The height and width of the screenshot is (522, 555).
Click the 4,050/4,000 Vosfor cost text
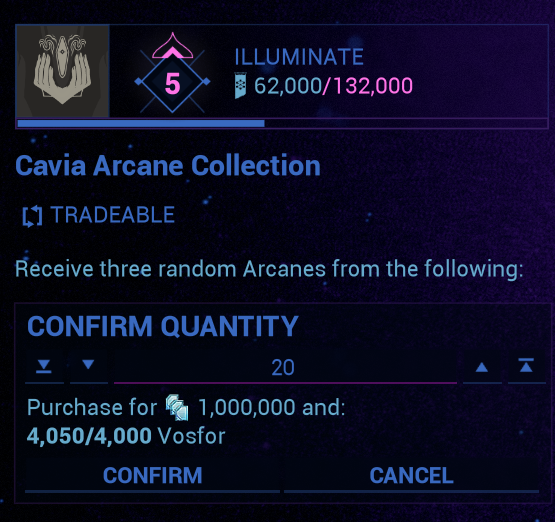coord(126,436)
